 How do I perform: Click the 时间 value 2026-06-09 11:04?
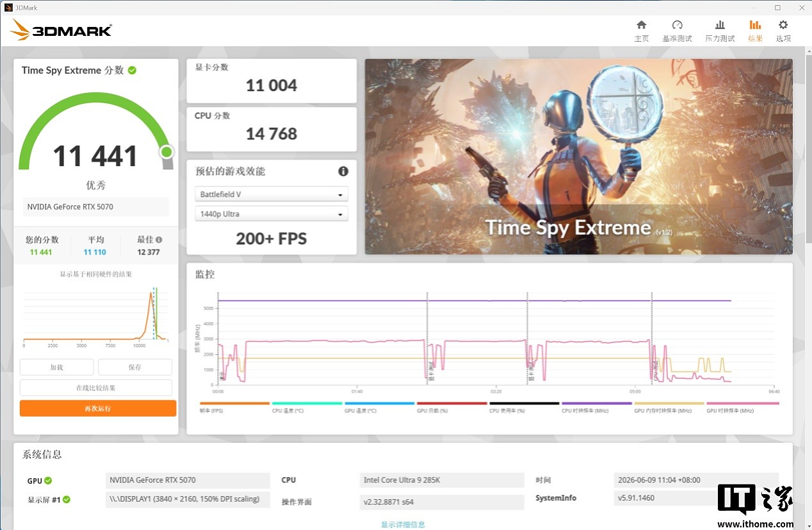(x=696, y=481)
